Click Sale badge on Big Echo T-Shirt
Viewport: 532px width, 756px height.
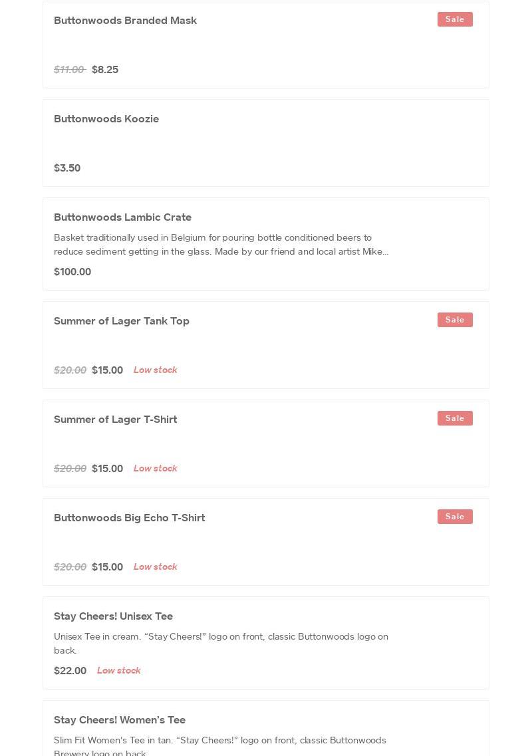pyautogui.click(x=455, y=517)
